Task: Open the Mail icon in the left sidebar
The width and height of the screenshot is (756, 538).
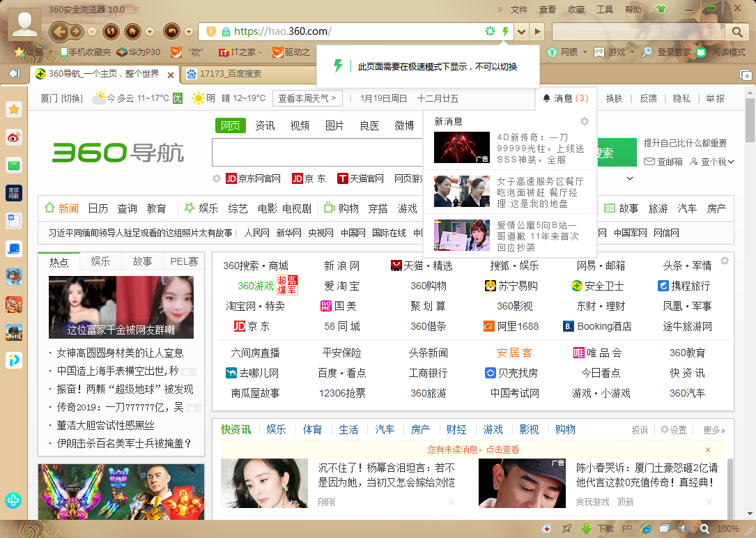Action: (x=13, y=166)
